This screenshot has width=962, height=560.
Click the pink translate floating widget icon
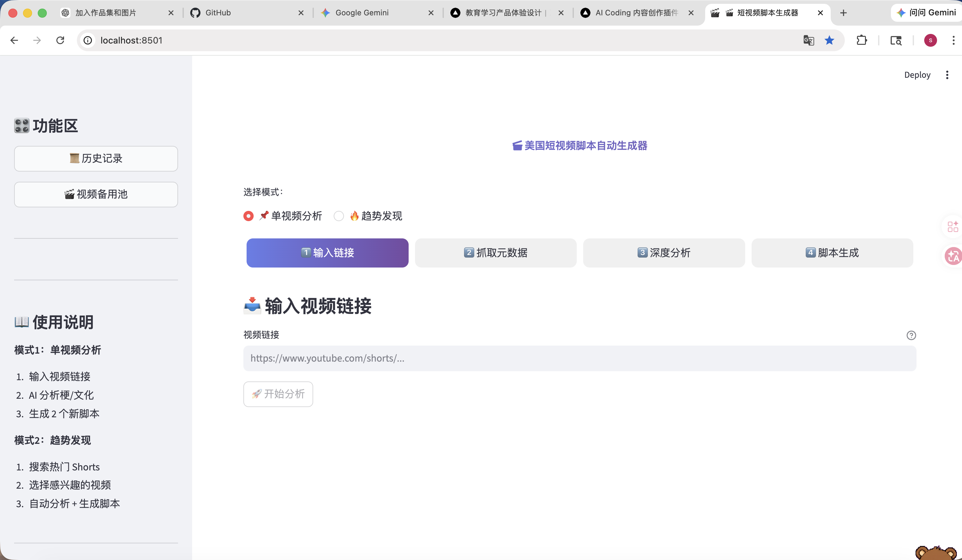[x=953, y=256]
